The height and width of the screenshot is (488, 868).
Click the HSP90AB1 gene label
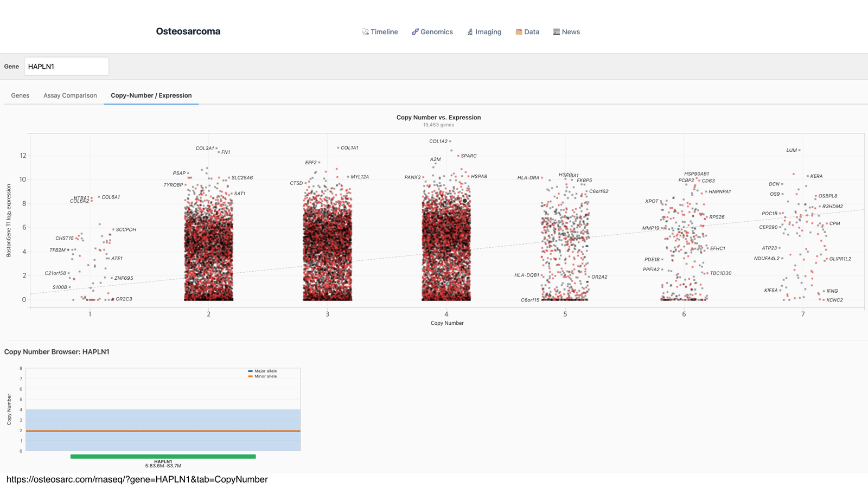(697, 174)
